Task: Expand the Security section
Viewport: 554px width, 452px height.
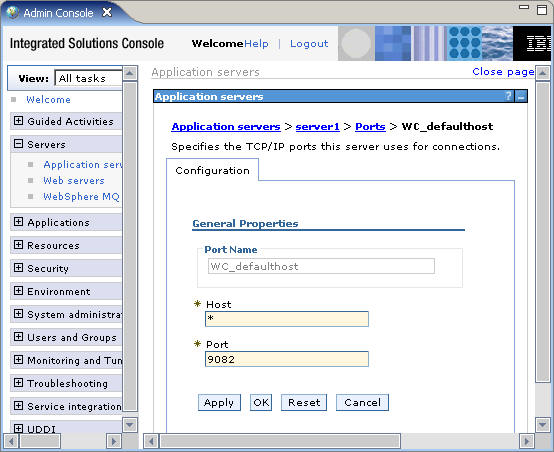Action: [x=18, y=268]
